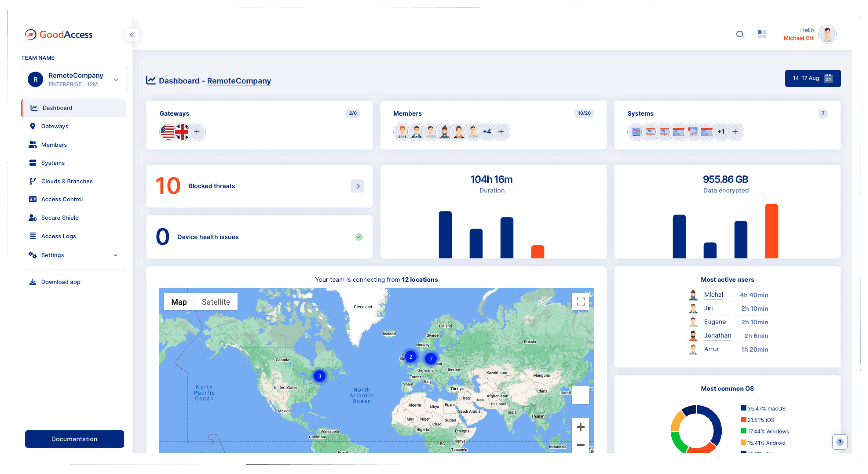Click the Systems count badge 7
868x474 pixels.
click(823, 113)
